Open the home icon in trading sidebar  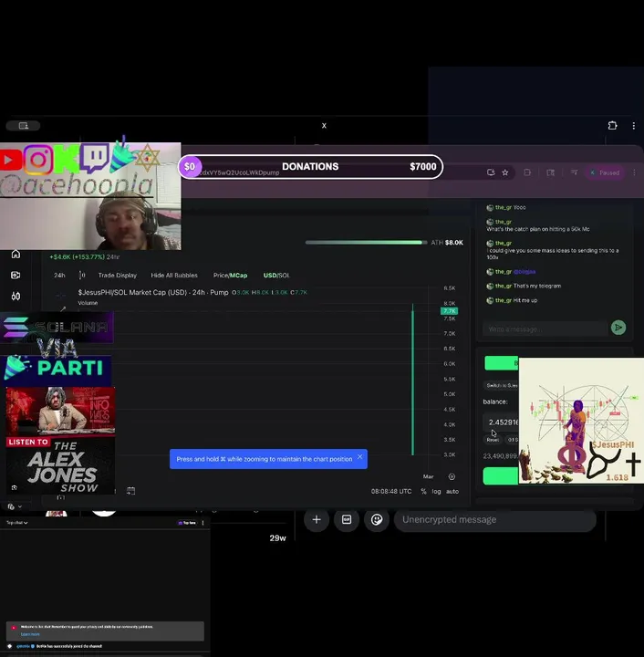pyautogui.click(x=16, y=254)
